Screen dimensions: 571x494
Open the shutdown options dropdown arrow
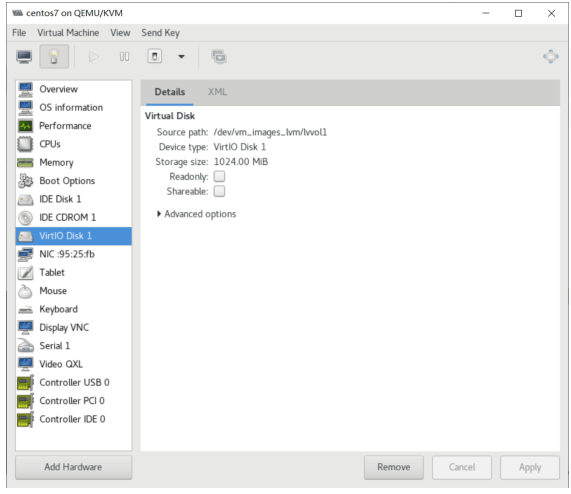click(181, 56)
